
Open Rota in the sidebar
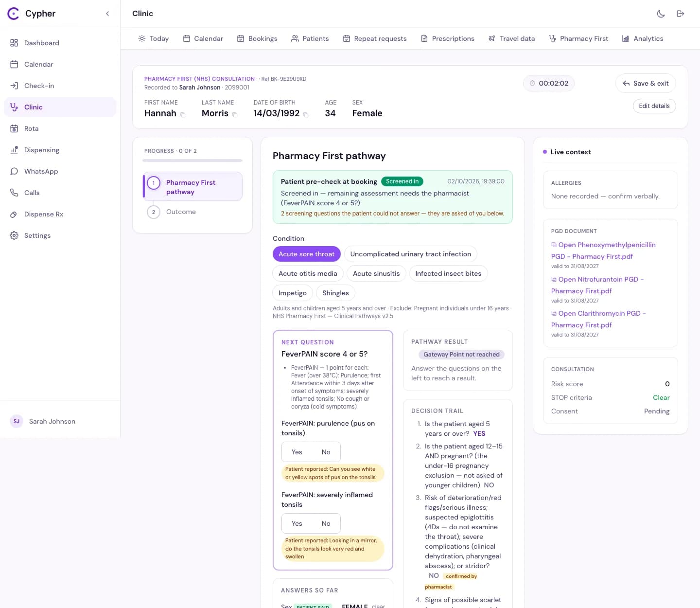coord(60,128)
